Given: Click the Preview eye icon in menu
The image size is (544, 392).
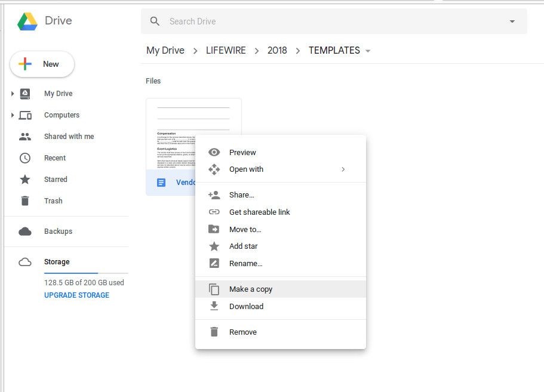Looking at the screenshot, I should point(214,153).
